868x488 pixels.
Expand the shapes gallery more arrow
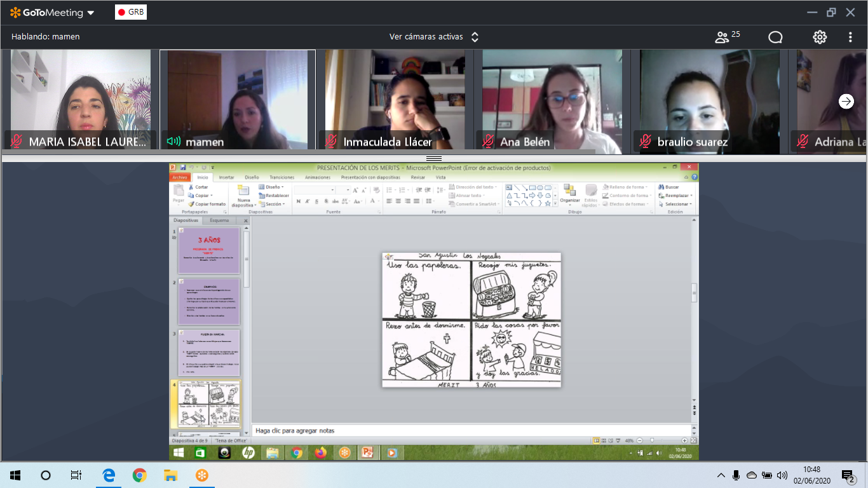pos(556,204)
